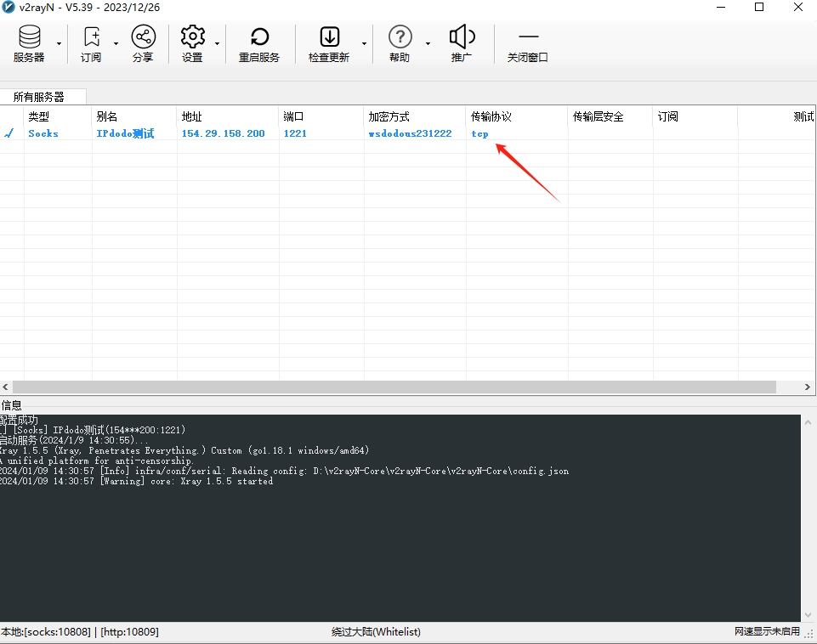This screenshot has height=644, width=817.
Task: Click the 推广 (Promotion) speaker icon
Action: pos(462,38)
